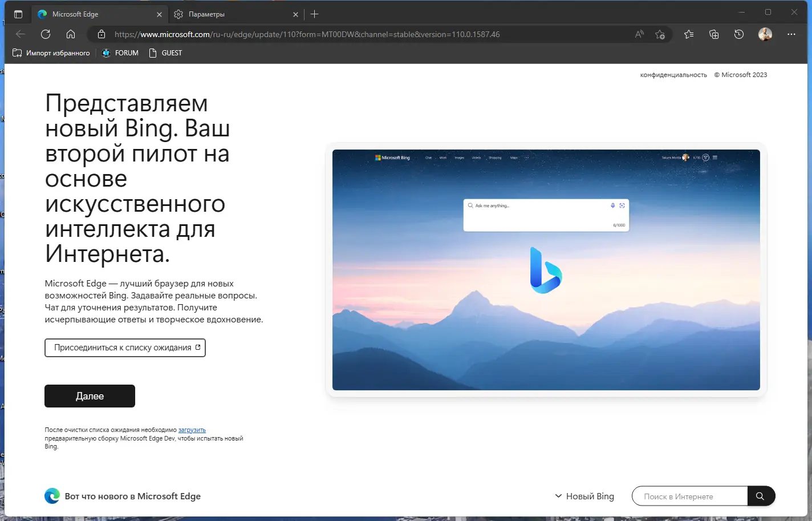
Task: Open the Home page button
Action: point(71,34)
